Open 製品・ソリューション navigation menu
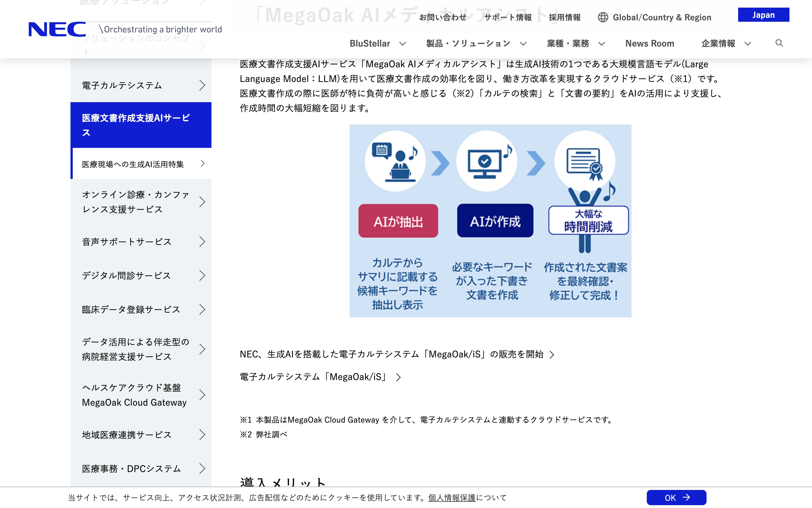 coord(468,43)
